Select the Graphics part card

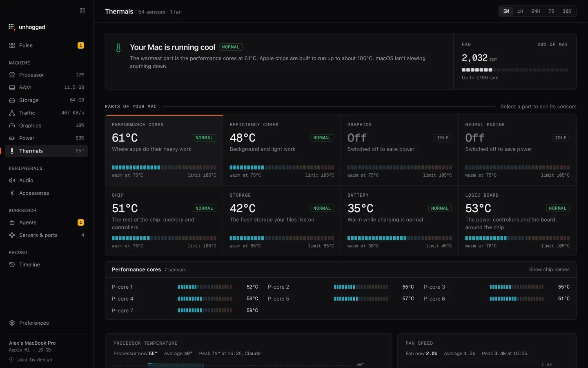[x=400, y=150]
